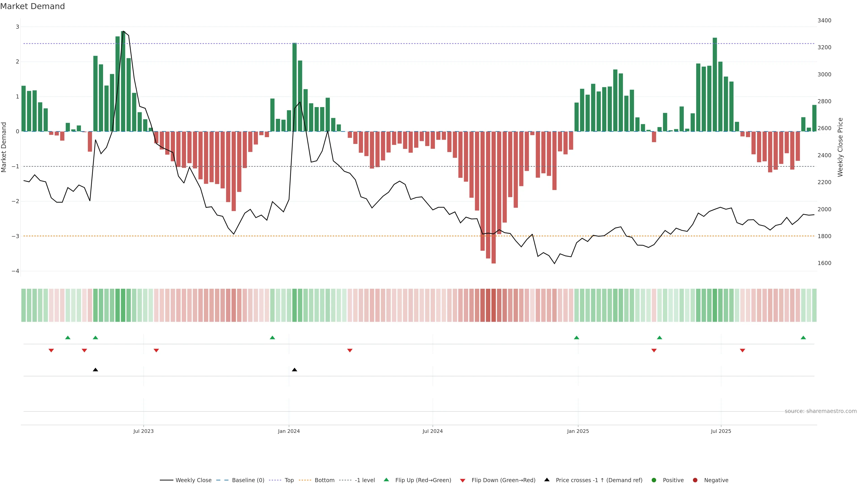This screenshot has width=868, height=488.
Task: Click the darkest red heatmap cell
Action: click(x=494, y=305)
